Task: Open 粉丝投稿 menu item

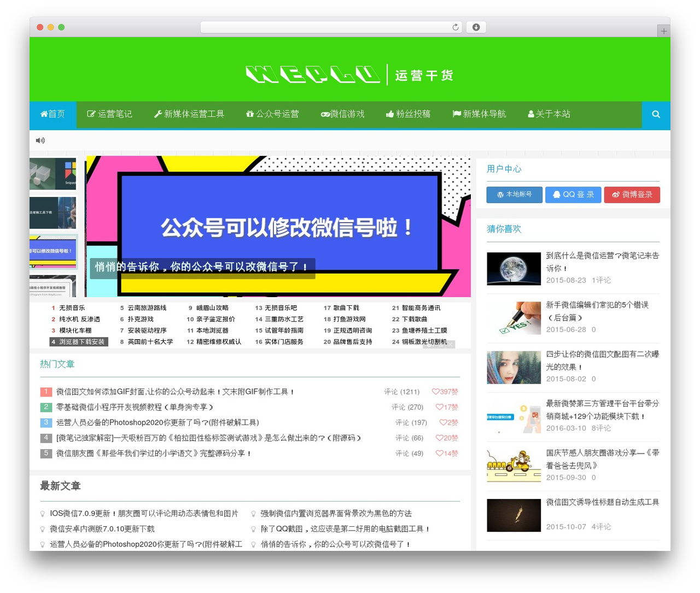Action: coord(408,114)
